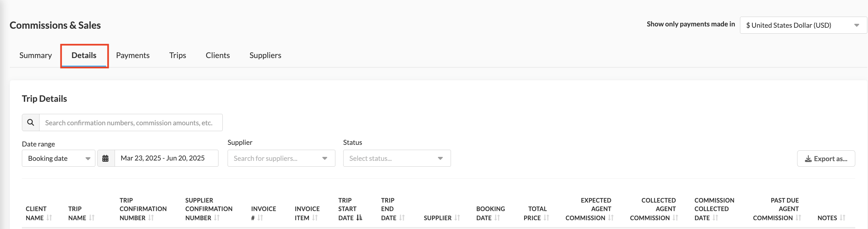
Task: Sort by Client Name column icon
Action: 49,218
